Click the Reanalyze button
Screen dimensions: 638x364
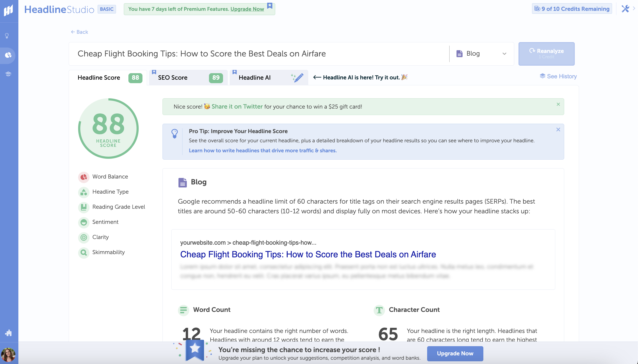(546, 53)
